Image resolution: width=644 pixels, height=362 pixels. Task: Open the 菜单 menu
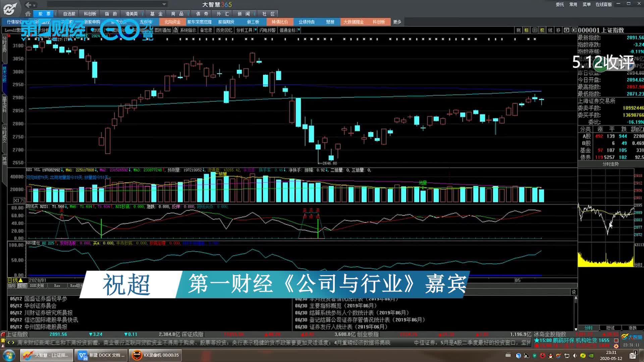(587, 4)
